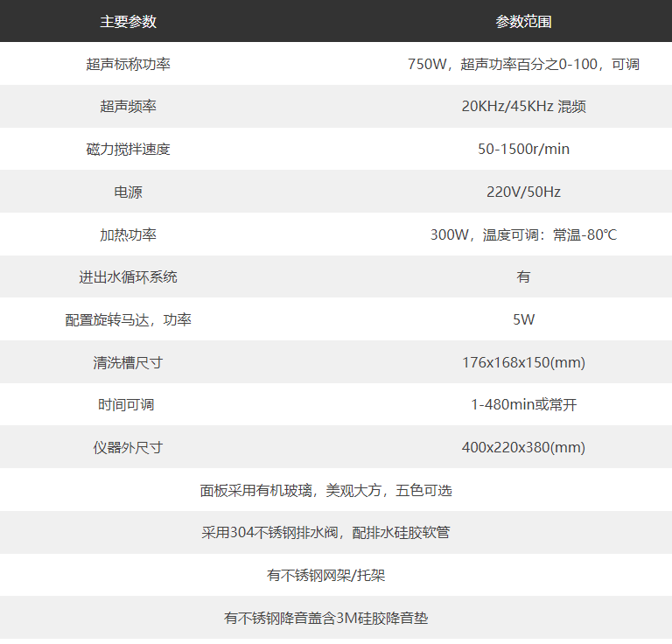Click the 5W motor power value
The width and height of the screenshot is (672, 644).
(523, 319)
